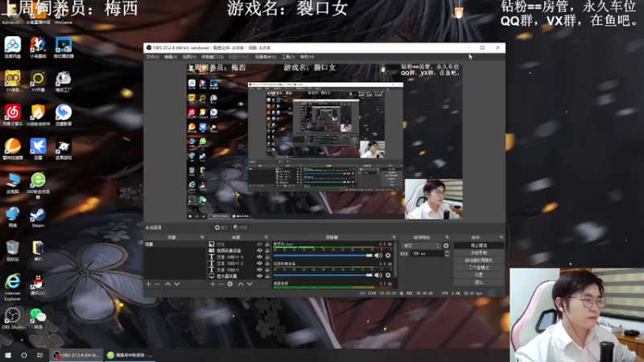Add a new source with the plus icon
The image size is (644, 362).
[x=213, y=284]
